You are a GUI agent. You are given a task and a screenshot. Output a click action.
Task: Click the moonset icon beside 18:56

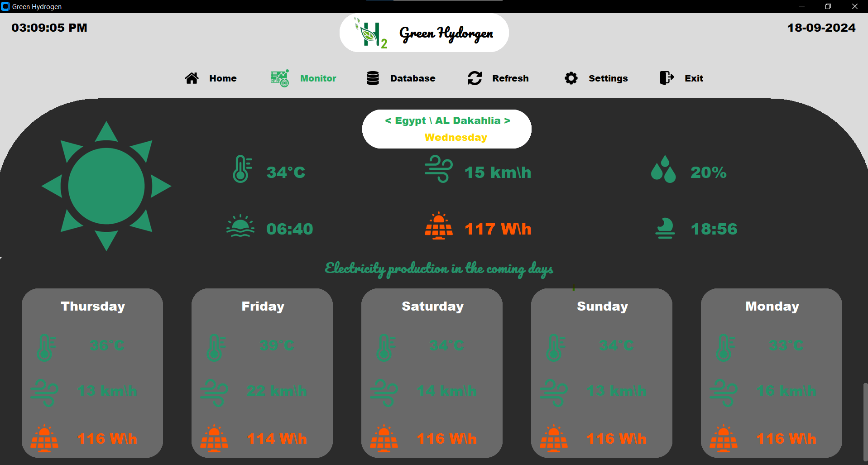click(x=665, y=228)
